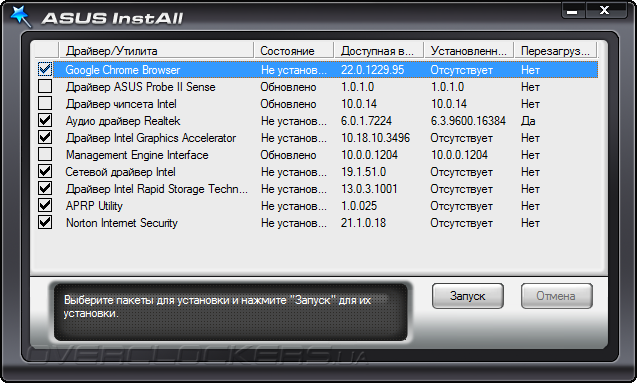This screenshot has height=383, width=637.
Task: Uncheck the Norton Internet Security checkbox
Action: [x=45, y=223]
